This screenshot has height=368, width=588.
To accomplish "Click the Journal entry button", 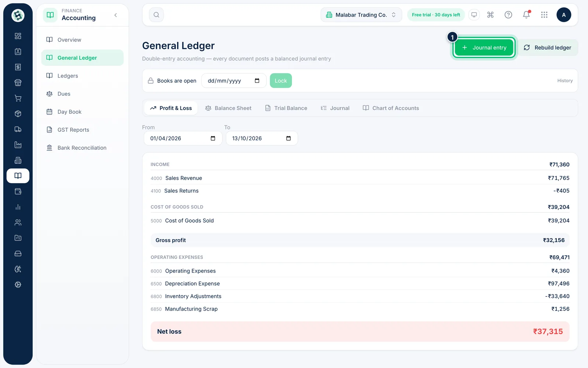I will point(484,47).
